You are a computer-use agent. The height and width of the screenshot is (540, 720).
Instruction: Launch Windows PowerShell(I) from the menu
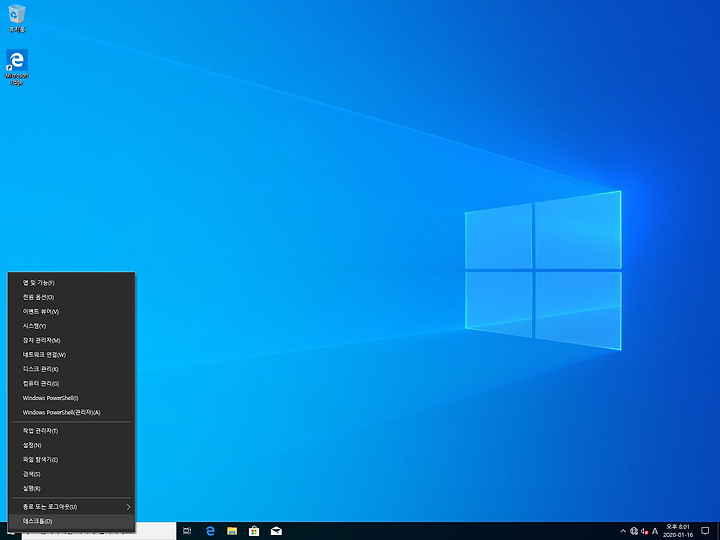[x=72, y=398]
